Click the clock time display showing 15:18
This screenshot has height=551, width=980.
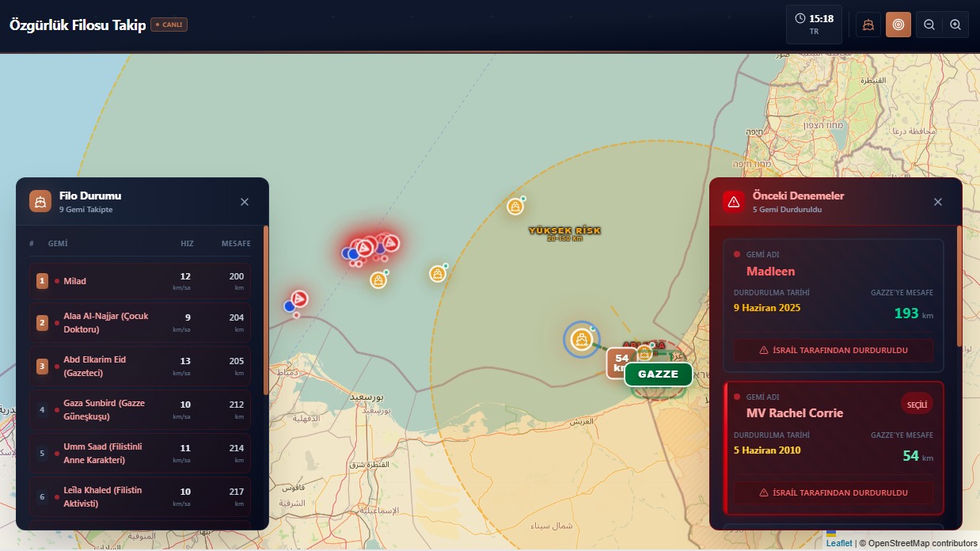click(x=814, y=24)
